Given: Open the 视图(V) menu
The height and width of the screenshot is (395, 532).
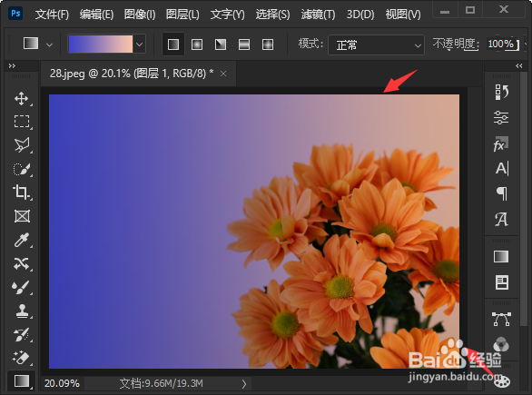Looking at the screenshot, I should tap(403, 15).
